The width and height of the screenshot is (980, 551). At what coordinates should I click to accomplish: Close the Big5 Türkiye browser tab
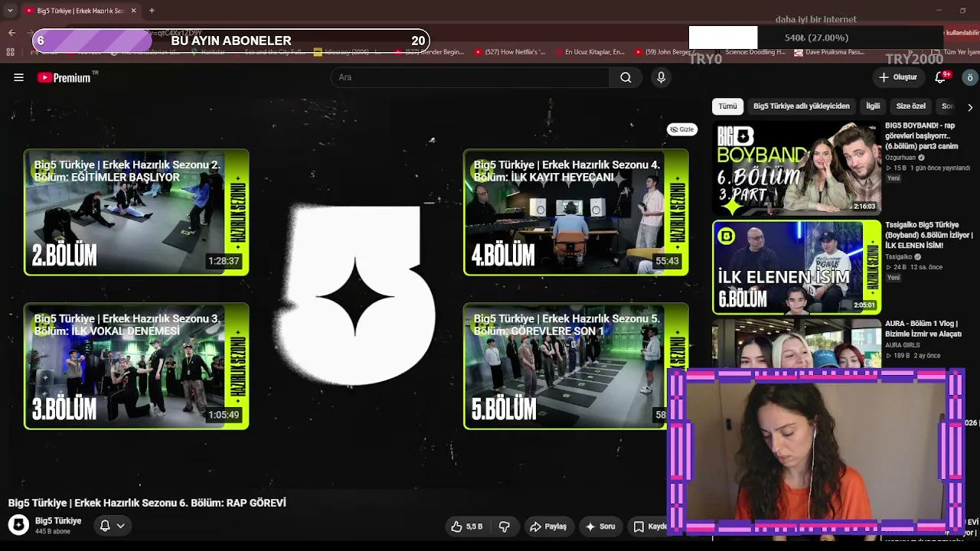click(134, 11)
